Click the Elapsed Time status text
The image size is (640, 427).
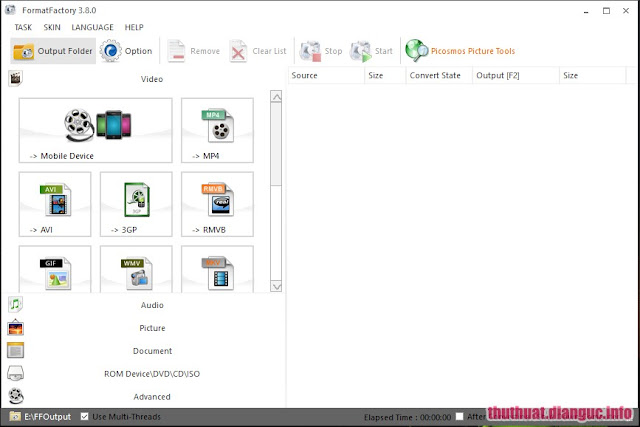[x=407, y=417]
